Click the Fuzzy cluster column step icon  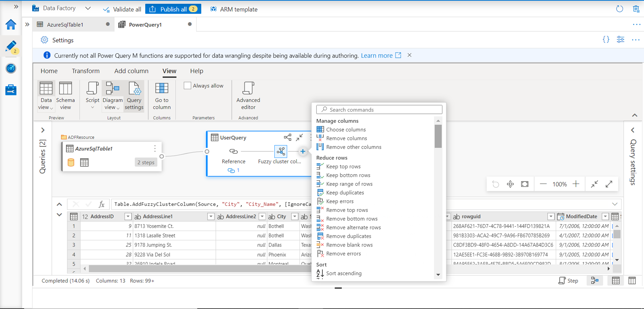click(281, 151)
